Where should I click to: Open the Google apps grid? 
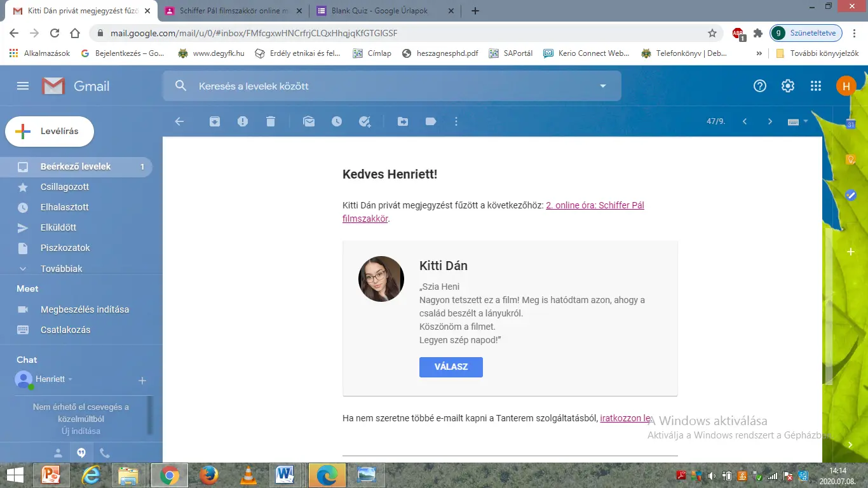(816, 86)
